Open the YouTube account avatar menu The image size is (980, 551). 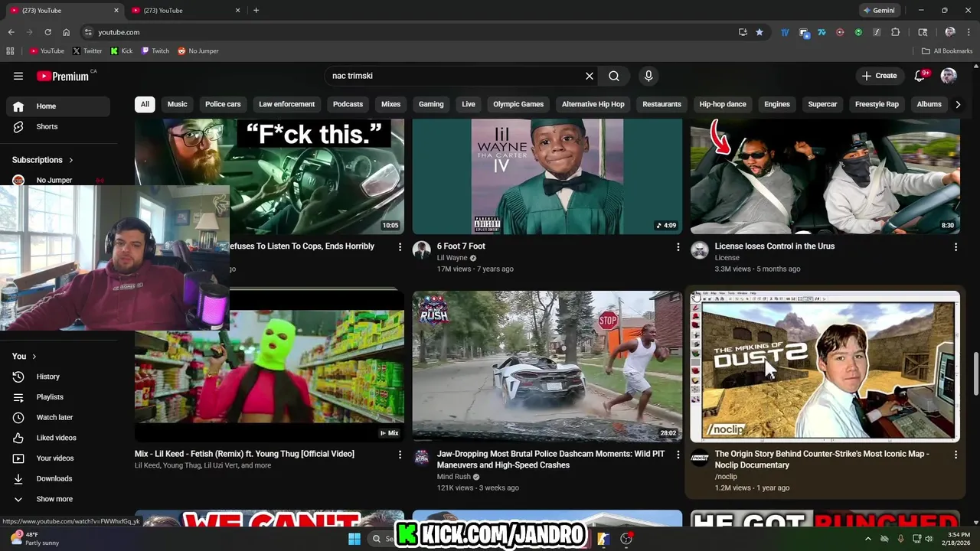(x=949, y=76)
